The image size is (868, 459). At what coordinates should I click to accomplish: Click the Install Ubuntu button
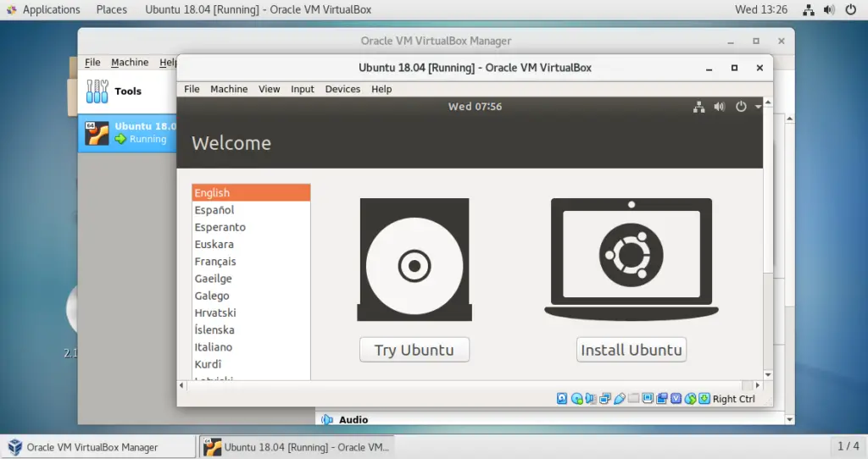[631, 350]
